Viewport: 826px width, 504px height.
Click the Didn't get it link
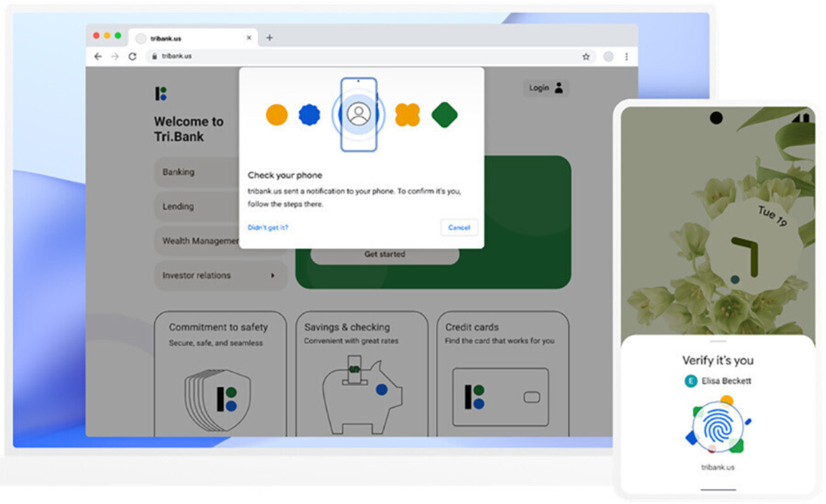click(267, 227)
